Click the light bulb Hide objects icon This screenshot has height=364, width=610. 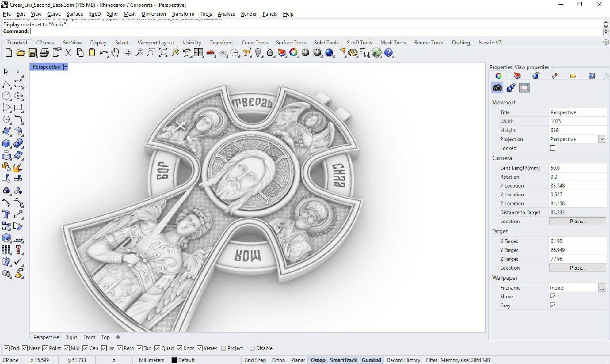coord(258,53)
